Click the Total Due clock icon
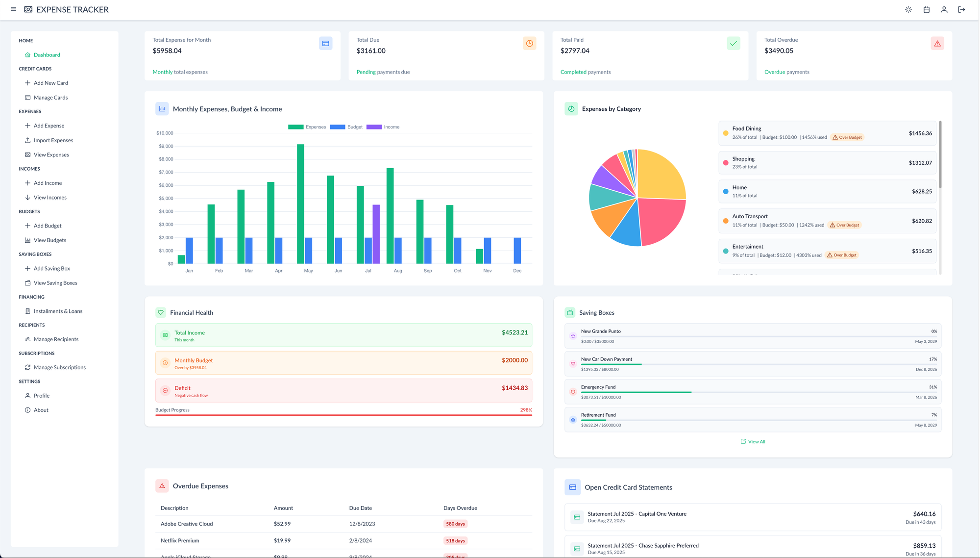This screenshot has width=980, height=558. tap(529, 44)
